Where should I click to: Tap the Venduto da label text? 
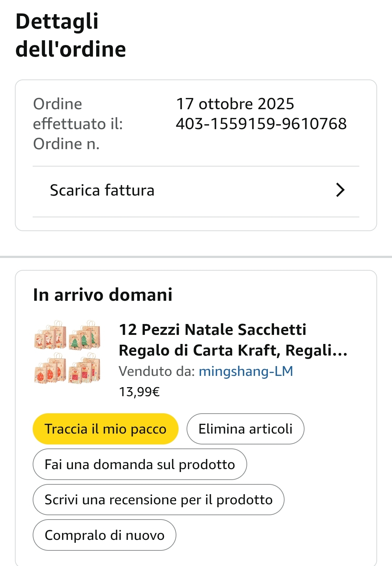tap(157, 371)
